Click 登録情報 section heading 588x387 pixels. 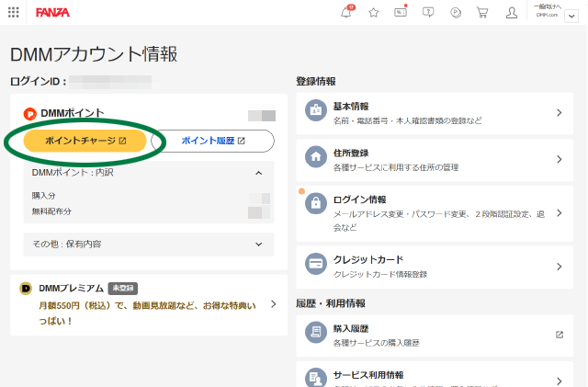click(x=316, y=82)
